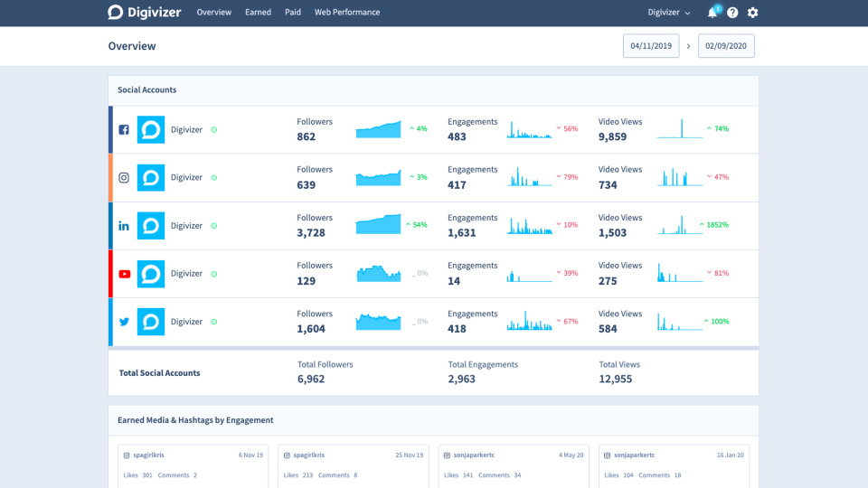Select the Digivizer avatar in Instagram row
This screenshot has width=868, height=488.
click(151, 178)
